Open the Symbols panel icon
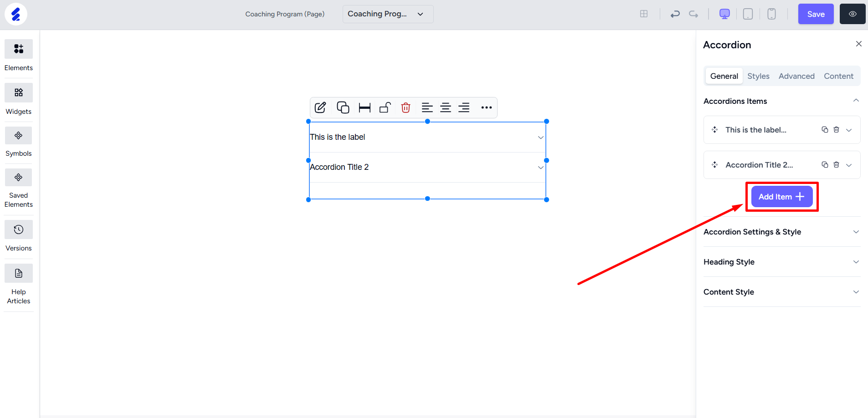868x418 pixels. [x=19, y=135]
